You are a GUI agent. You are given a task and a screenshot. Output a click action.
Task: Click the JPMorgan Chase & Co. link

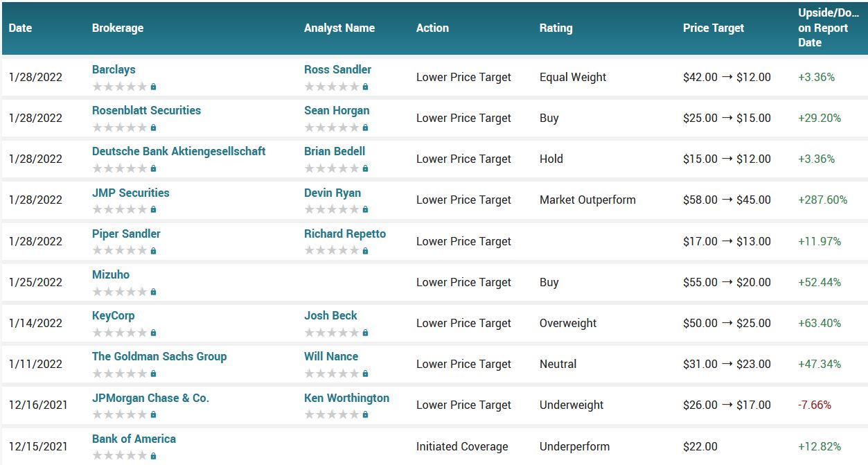pyautogui.click(x=150, y=398)
